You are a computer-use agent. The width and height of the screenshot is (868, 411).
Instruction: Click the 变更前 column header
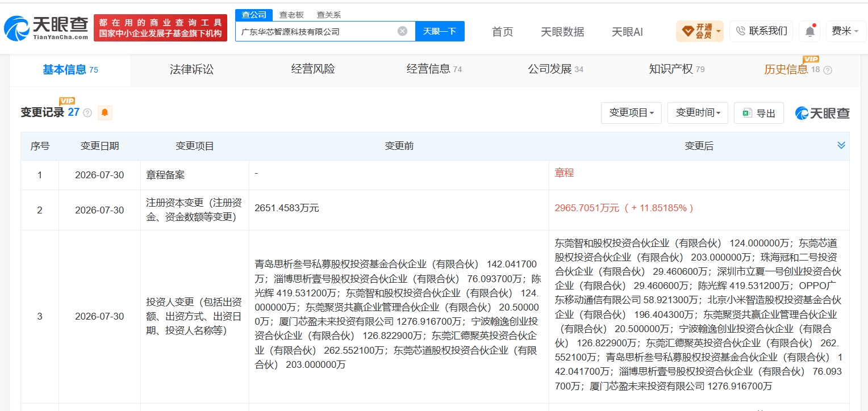(399, 146)
